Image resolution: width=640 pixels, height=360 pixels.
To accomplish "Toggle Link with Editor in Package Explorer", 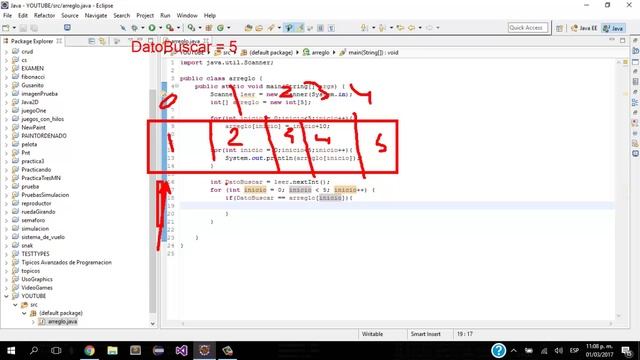I will pos(102,41).
